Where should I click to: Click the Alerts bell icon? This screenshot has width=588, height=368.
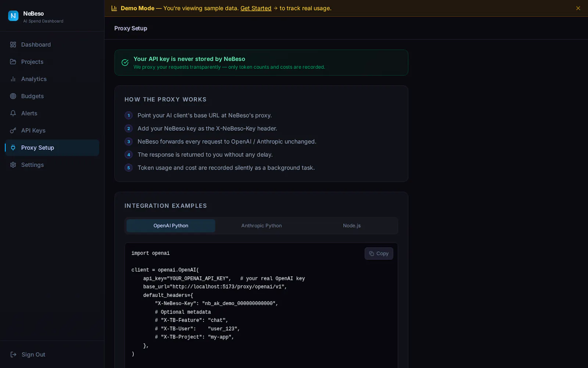point(13,113)
